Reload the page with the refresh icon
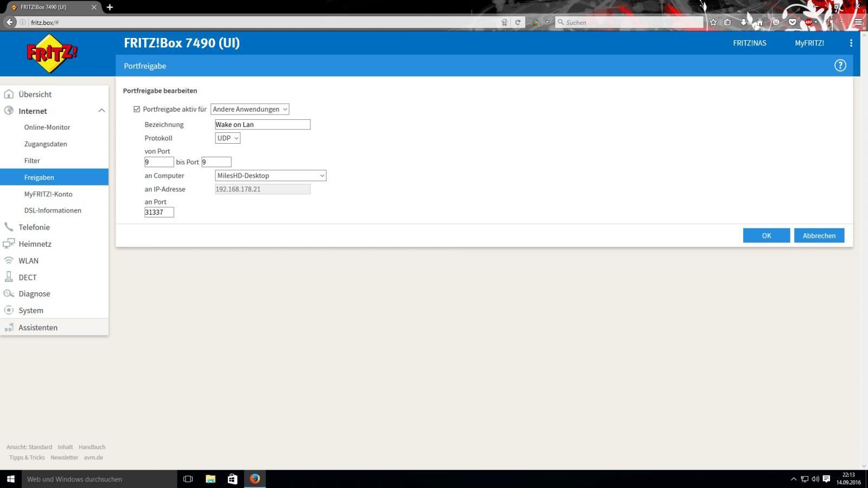The height and width of the screenshot is (488, 868). point(518,22)
